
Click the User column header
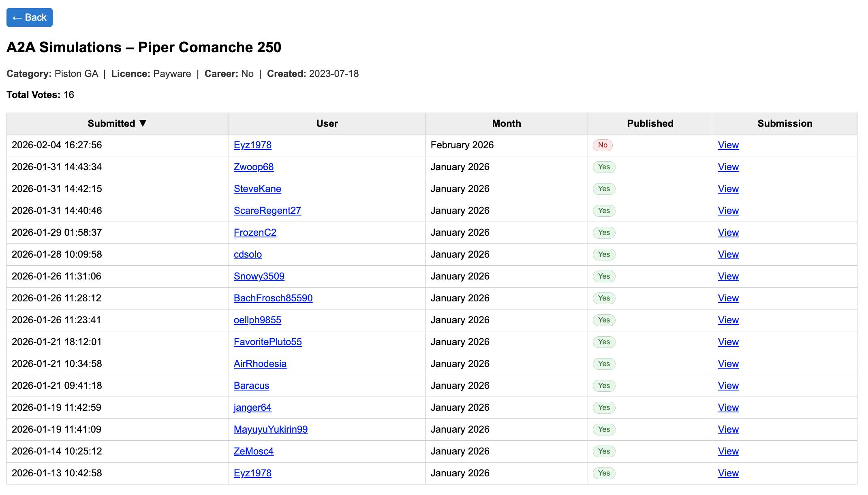point(327,124)
